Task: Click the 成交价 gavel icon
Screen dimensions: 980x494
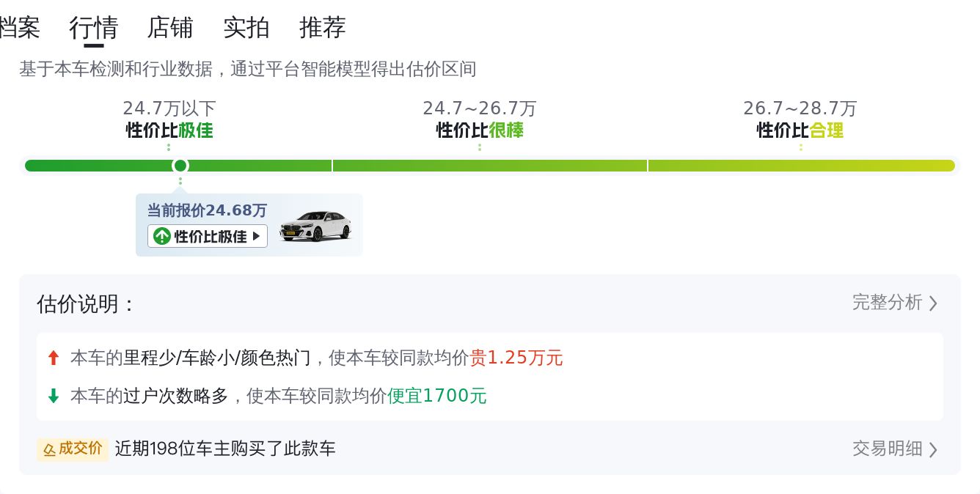Action: pos(50,449)
